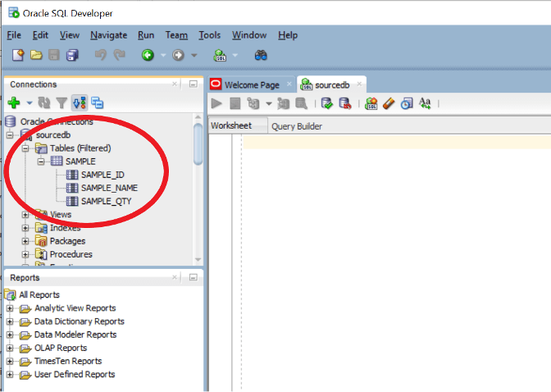Click the Save All icon
Image resolution: width=551 pixels, height=392 pixels.
72,55
